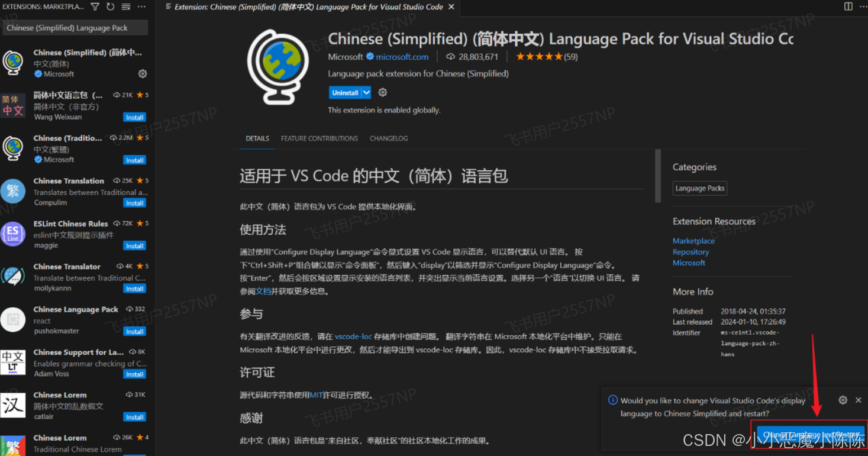Dismiss the display language notification
This screenshot has height=456, width=868.
click(858, 400)
